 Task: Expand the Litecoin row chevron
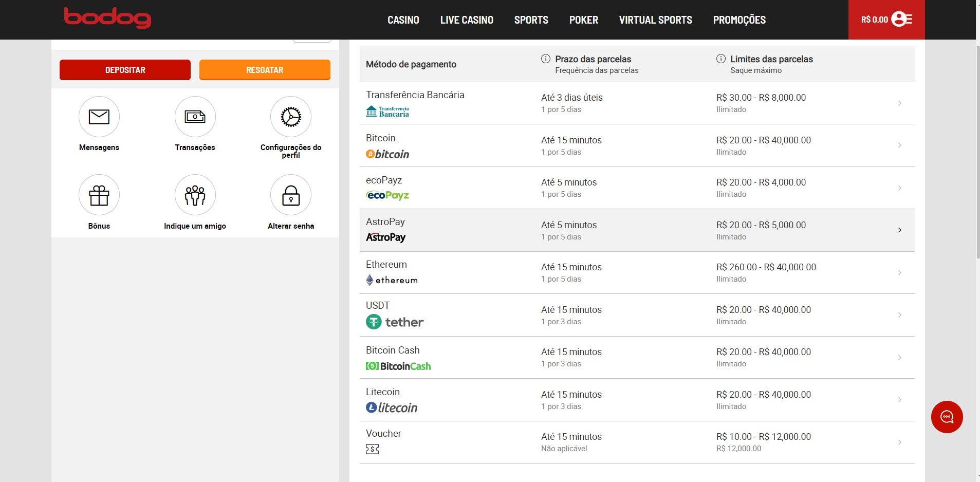899,400
